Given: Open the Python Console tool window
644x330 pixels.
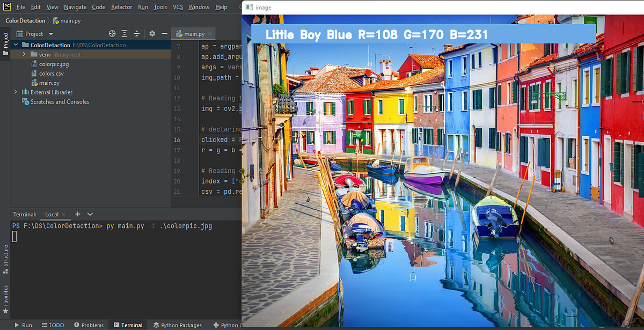Looking at the screenshot, I should pyautogui.click(x=235, y=325).
